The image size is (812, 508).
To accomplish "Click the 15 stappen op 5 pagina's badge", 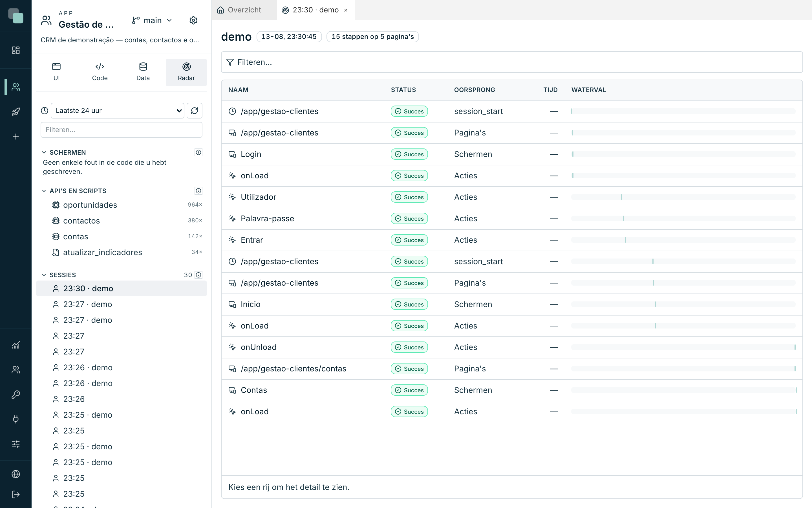I will 372,37.
